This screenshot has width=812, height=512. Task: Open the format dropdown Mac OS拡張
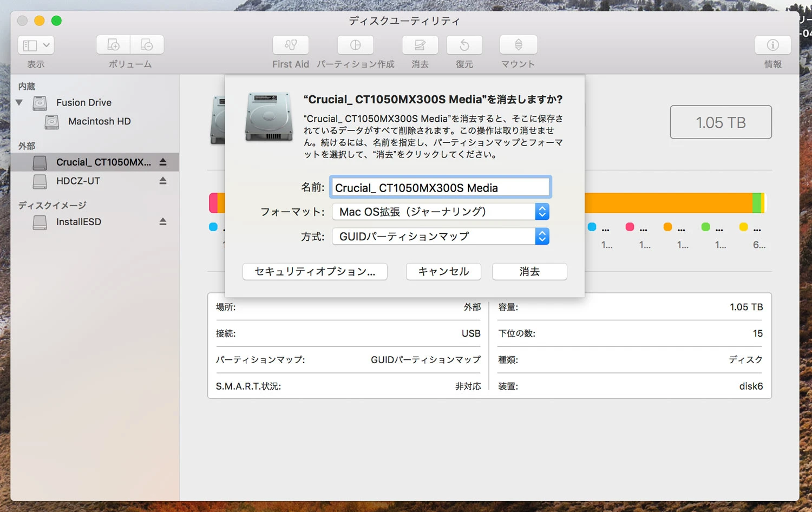[441, 212]
